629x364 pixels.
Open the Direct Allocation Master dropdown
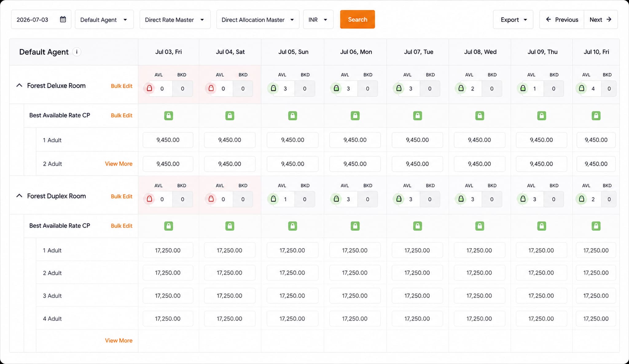click(258, 20)
